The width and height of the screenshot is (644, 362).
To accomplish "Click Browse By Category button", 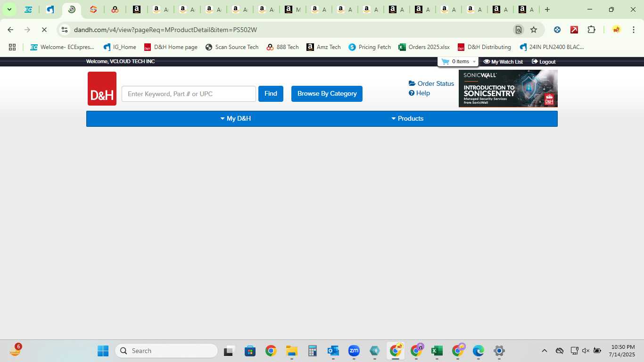I will click(x=327, y=94).
